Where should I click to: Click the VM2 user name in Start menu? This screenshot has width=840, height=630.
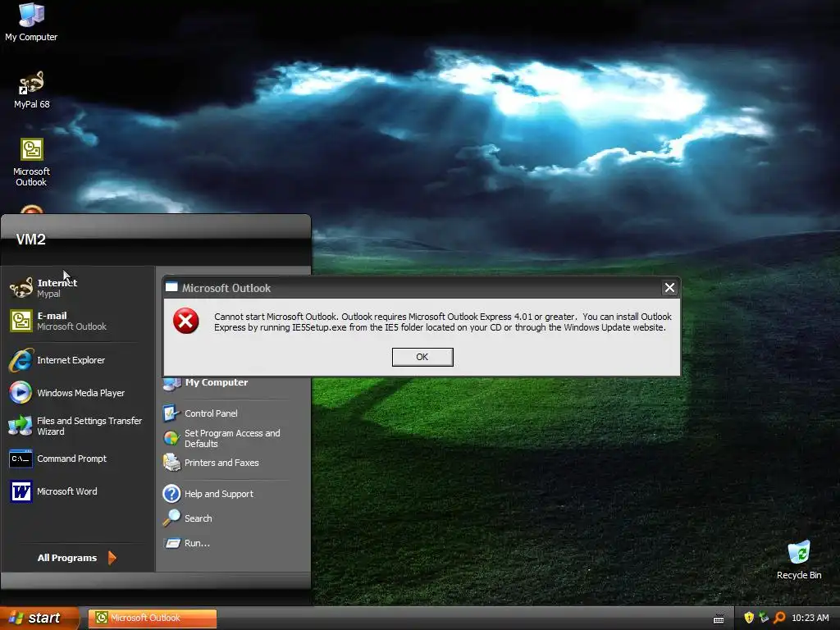point(30,240)
